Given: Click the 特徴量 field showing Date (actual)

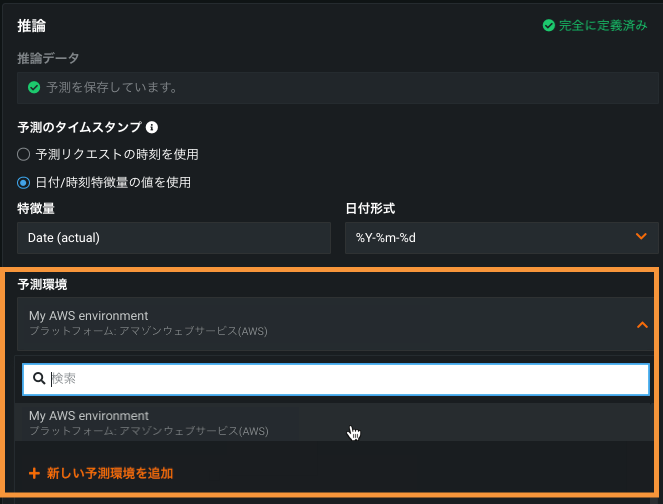Looking at the screenshot, I should coord(173,238).
